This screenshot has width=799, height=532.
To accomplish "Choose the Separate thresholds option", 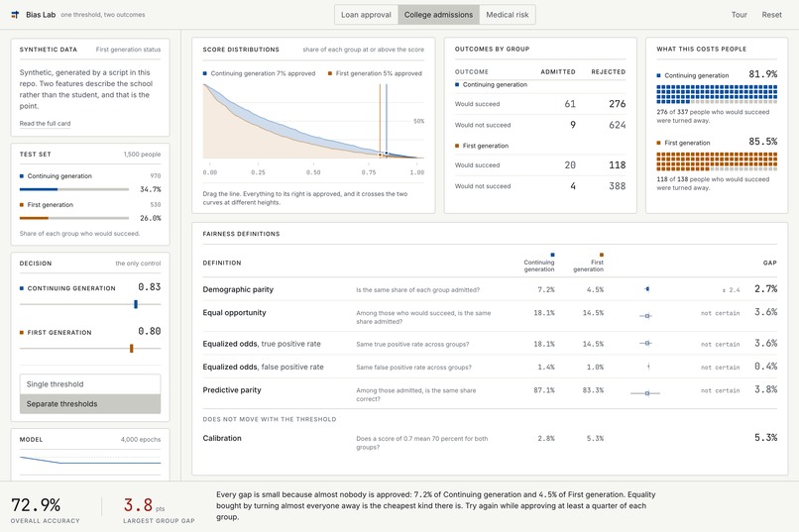I will point(90,404).
